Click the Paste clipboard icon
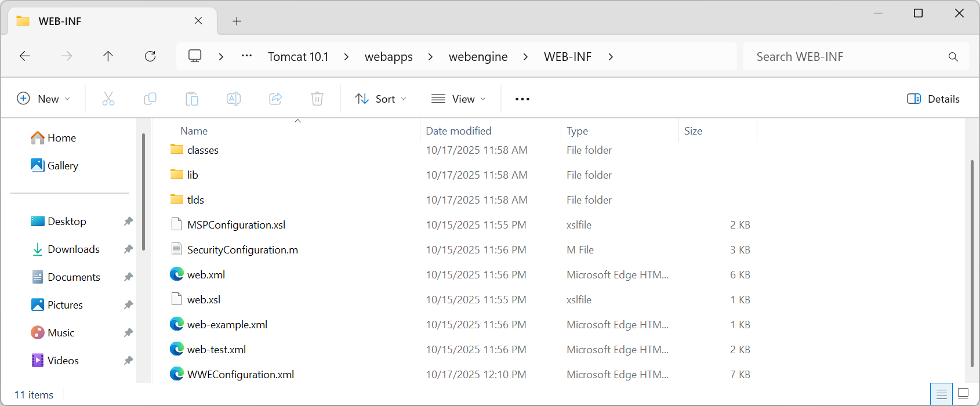980x406 pixels. tap(192, 99)
